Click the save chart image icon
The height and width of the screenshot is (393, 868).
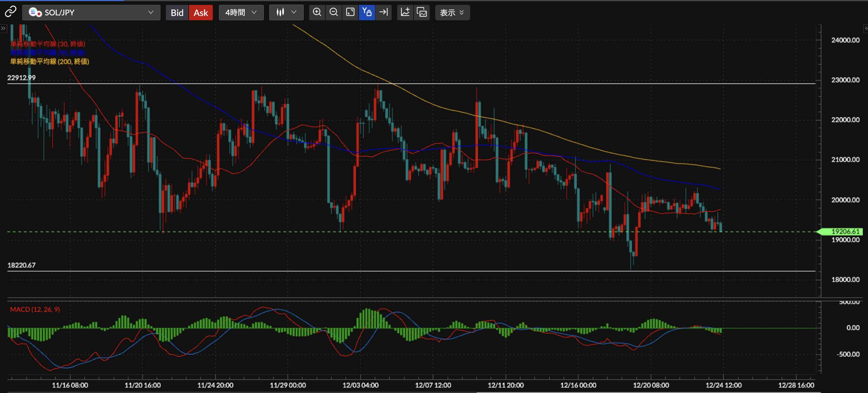(x=421, y=13)
